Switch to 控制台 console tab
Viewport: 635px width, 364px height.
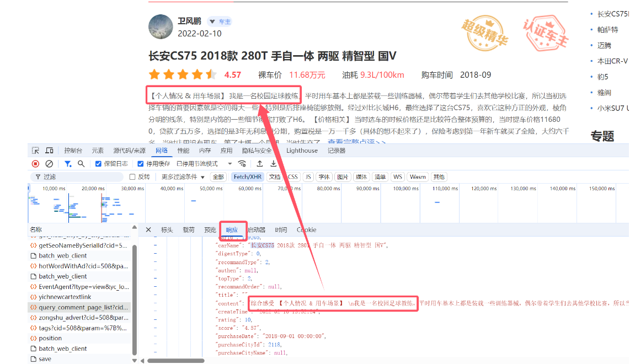73,151
